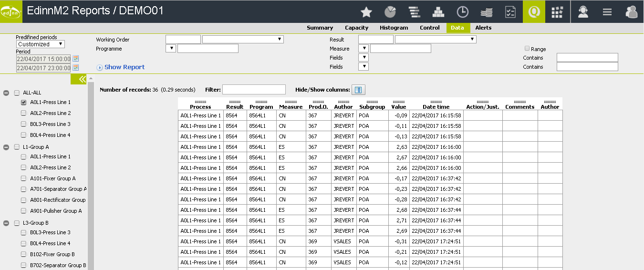Open favorites star icon

pyautogui.click(x=366, y=12)
